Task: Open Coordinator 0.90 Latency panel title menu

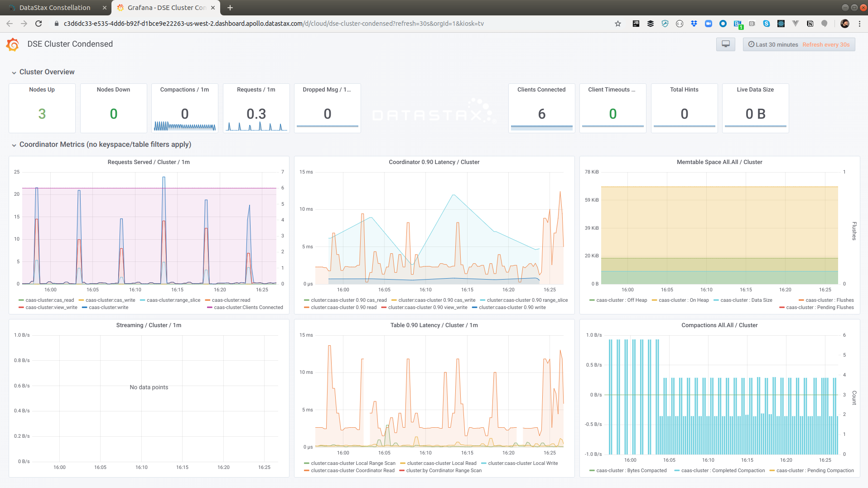Action: [x=434, y=162]
